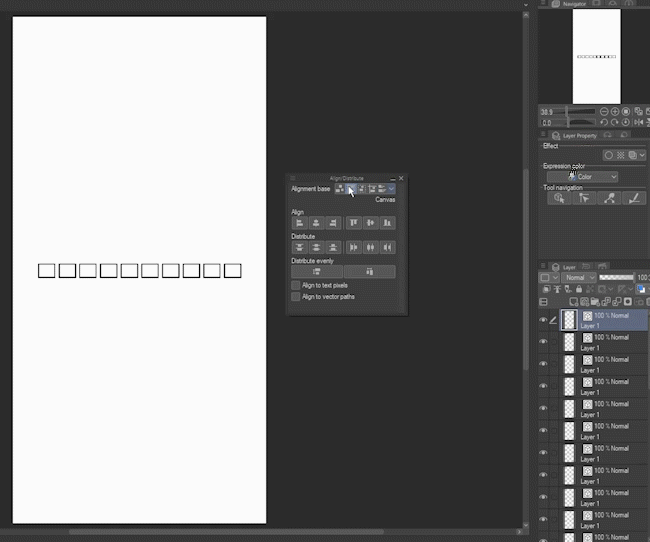Switch to the Layer tab
The width and height of the screenshot is (650, 542).
click(x=565, y=267)
